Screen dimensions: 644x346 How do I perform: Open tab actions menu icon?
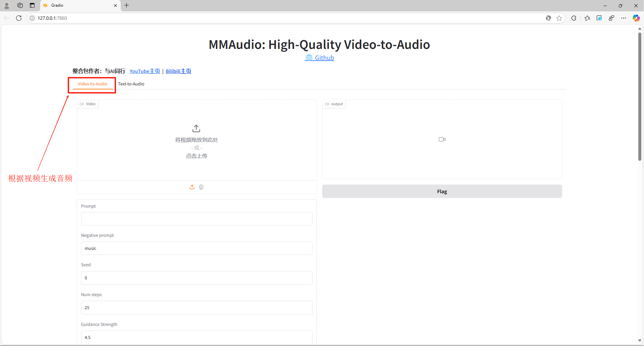tap(32, 5)
